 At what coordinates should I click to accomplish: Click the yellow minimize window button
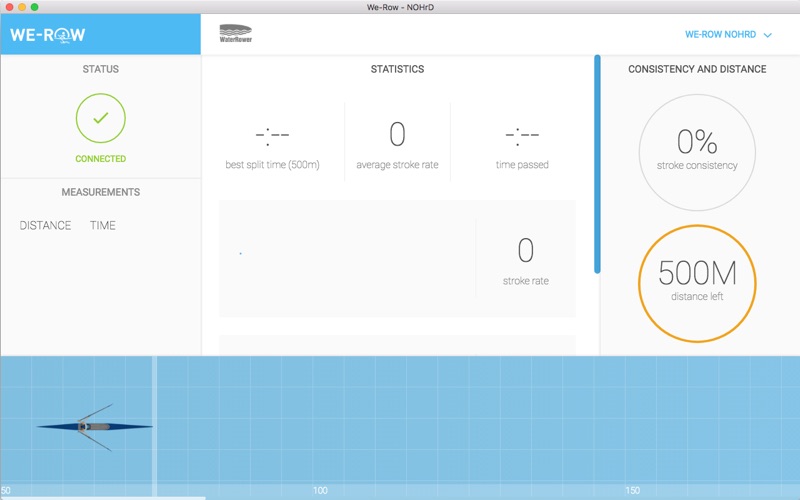point(22,7)
